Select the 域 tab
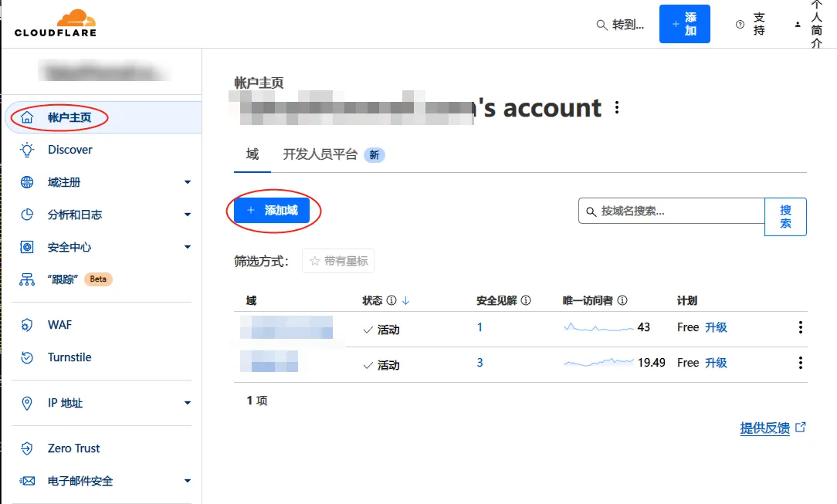Viewport: 837px width, 504px height. [250, 154]
